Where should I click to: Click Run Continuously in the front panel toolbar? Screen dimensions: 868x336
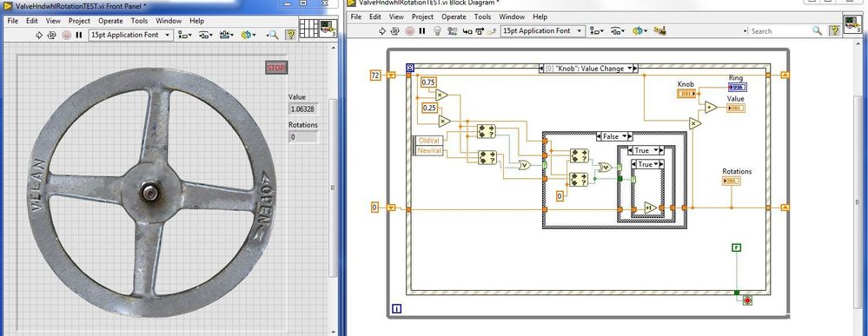(52, 35)
